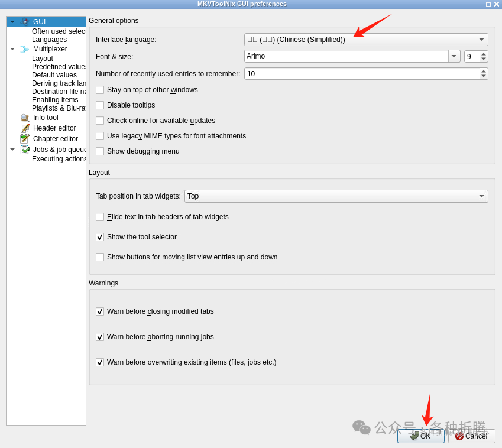Select the Layout tree item
This screenshot has width=502, height=448.
43,59
